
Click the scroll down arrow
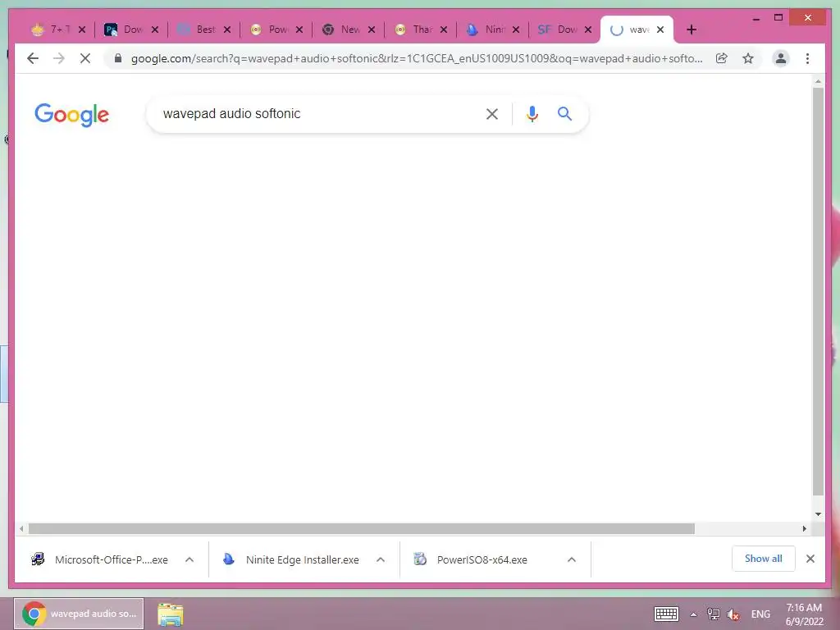(818, 514)
